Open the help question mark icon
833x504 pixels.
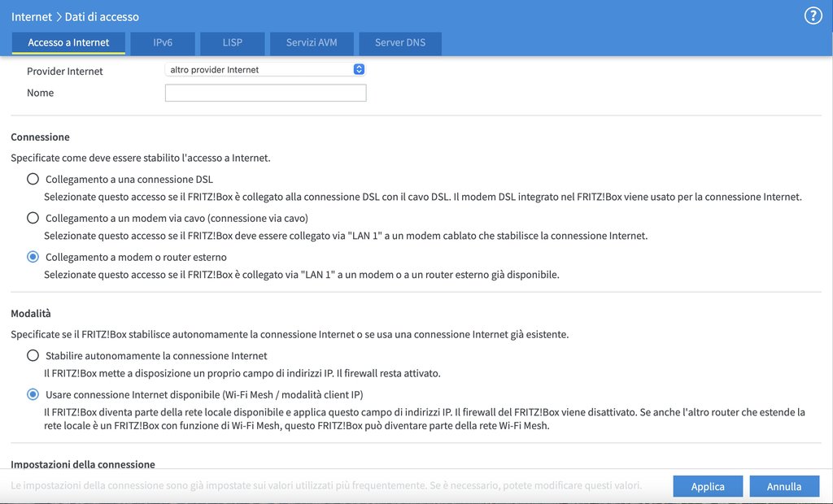point(813,16)
